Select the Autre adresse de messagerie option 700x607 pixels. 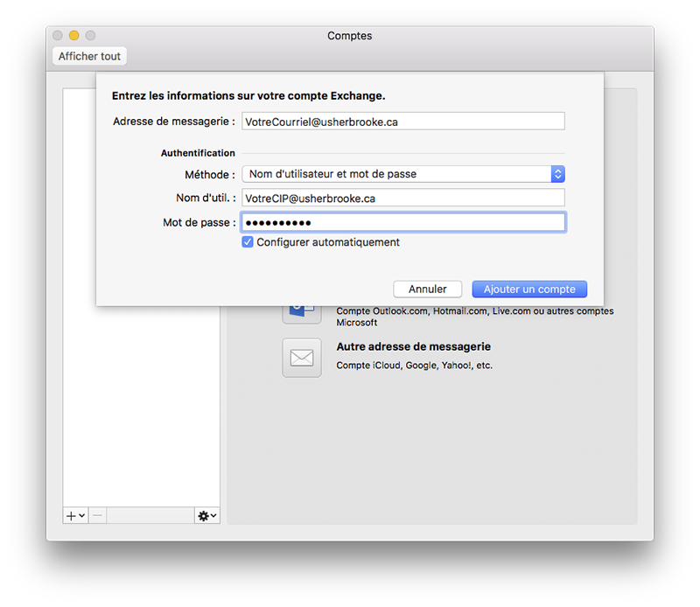coord(414,347)
